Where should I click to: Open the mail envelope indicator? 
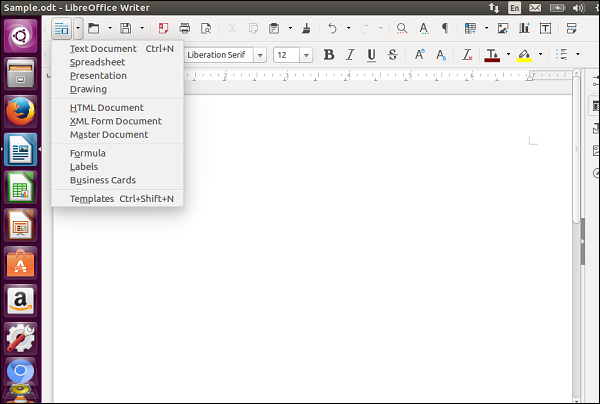tap(535, 8)
